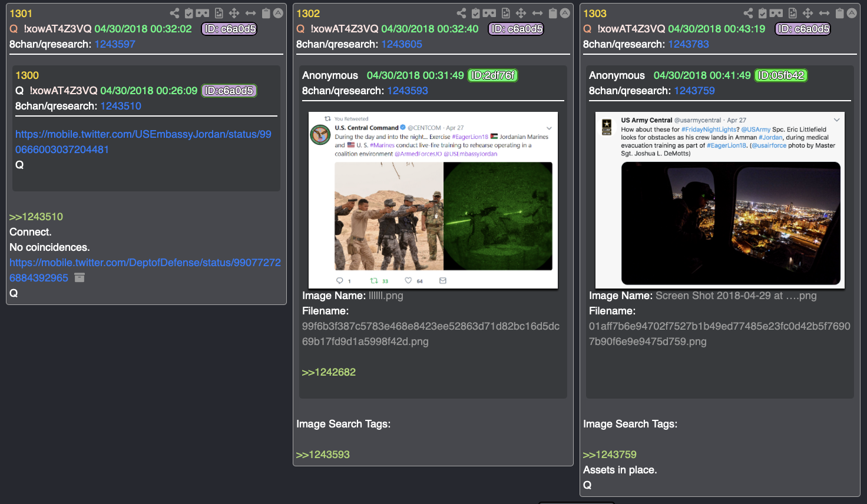
Task: Click the ID: c6a0d5 badge on post 1303
Action: coord(803,29)
